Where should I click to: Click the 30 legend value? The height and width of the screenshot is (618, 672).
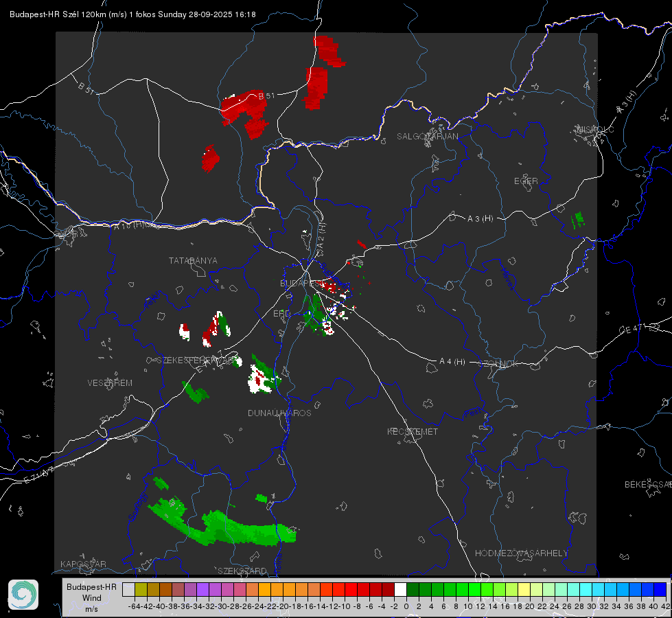click(592, 606)
